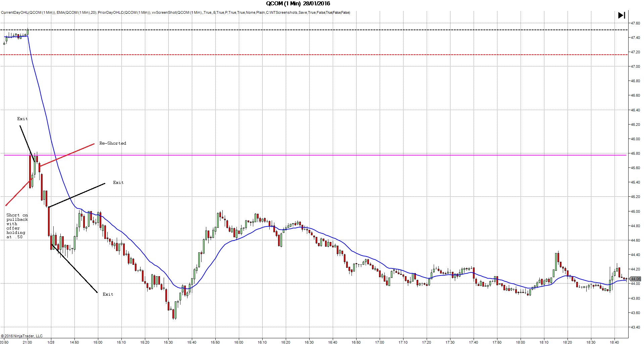Click the 15:00 time axis label
The height and width of the screenshot is (347, 644).
click(x=98, y=343)
